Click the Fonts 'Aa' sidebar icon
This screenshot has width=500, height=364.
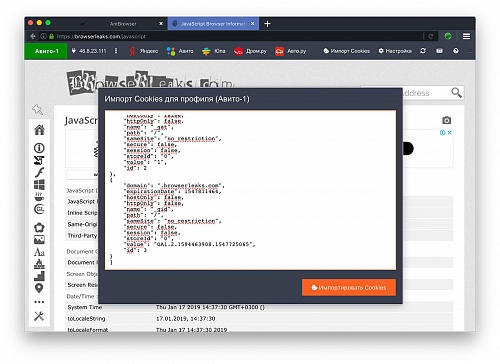tap(39, 252)
